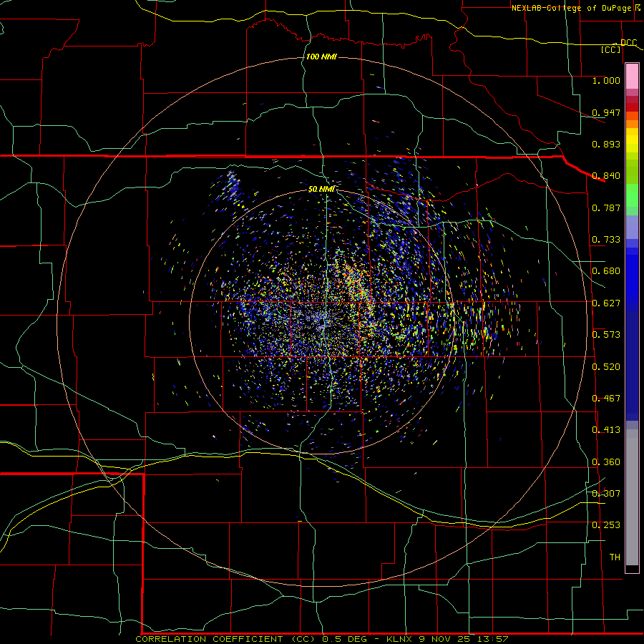Click the pink top segment of the color bar
The width and height of the screenshot is (644, 644).
pos(632,76)
